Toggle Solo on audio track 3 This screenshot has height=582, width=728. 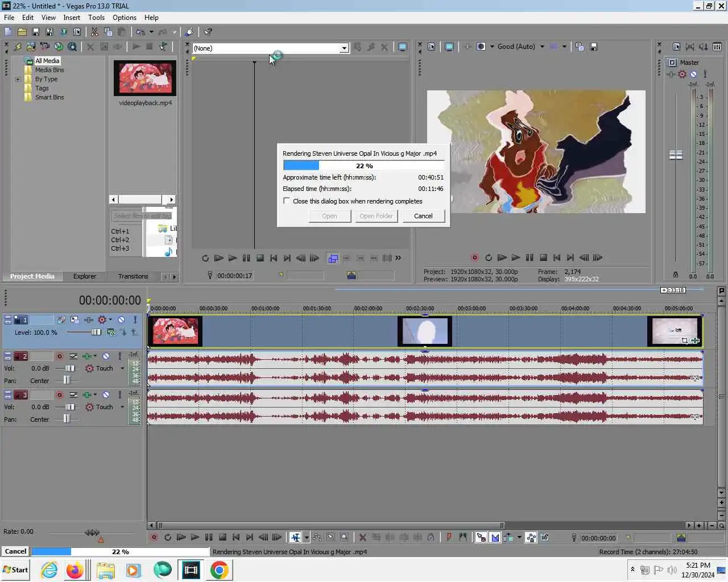pos(119,394)
